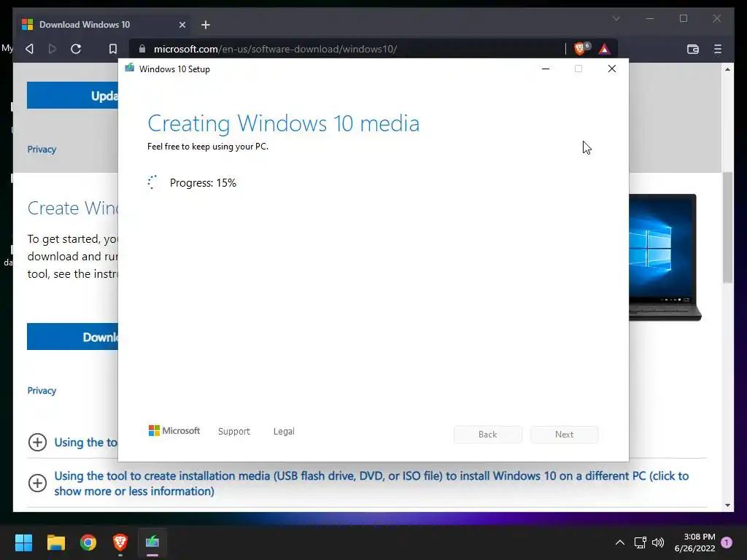Click the upper Privacy link on webpage
The width and height of the screenshot is (747, 560).
42,149
